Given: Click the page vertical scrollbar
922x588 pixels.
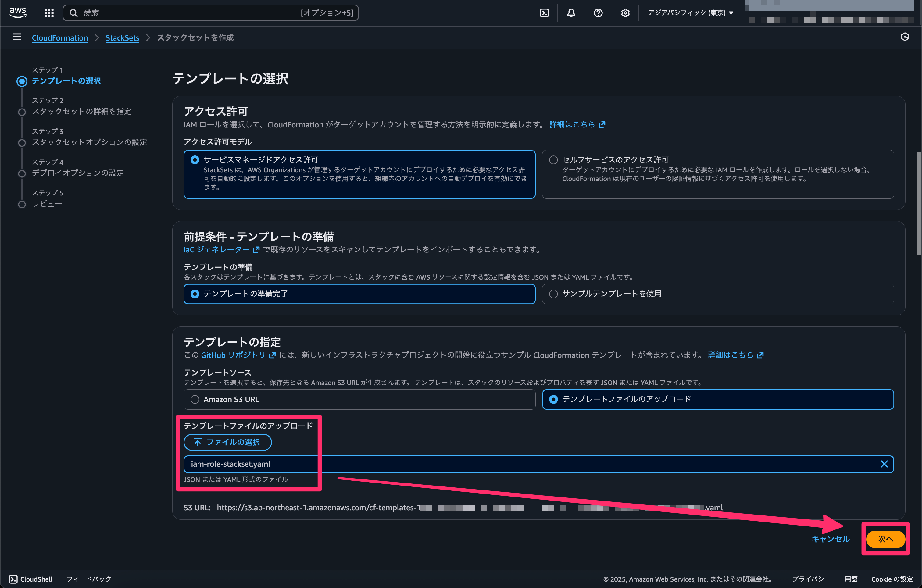Looking at the screenshot, I should 918,203.
